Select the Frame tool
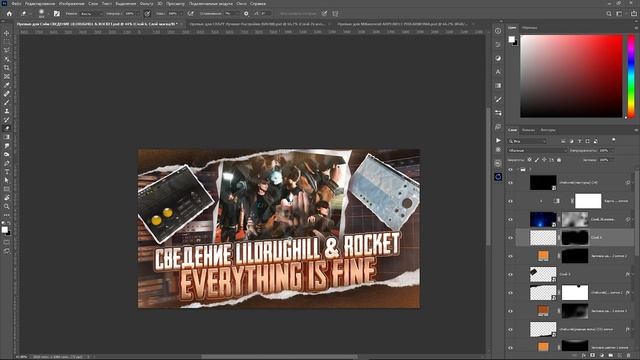This screenshot has width=640, height=360. click(7, 76)
